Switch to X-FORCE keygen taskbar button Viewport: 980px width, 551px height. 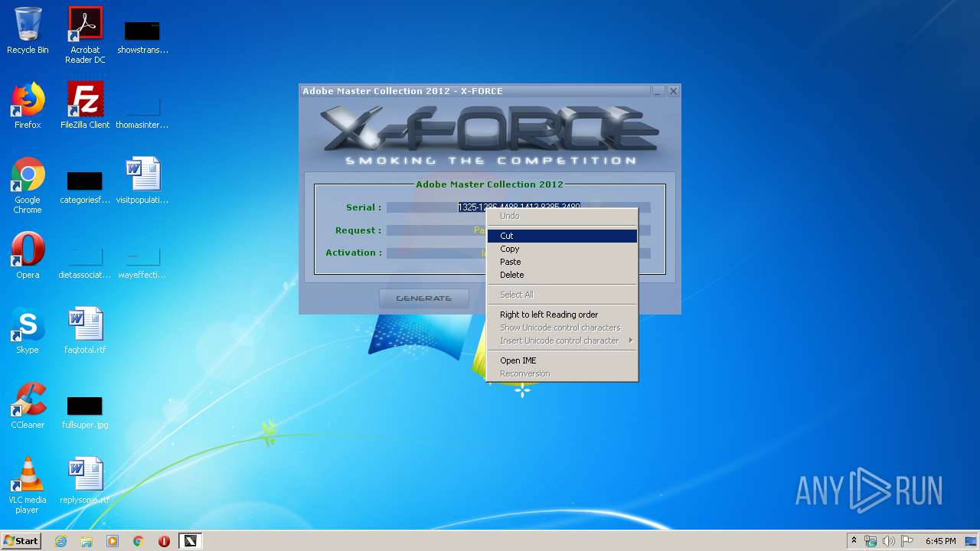190,541
